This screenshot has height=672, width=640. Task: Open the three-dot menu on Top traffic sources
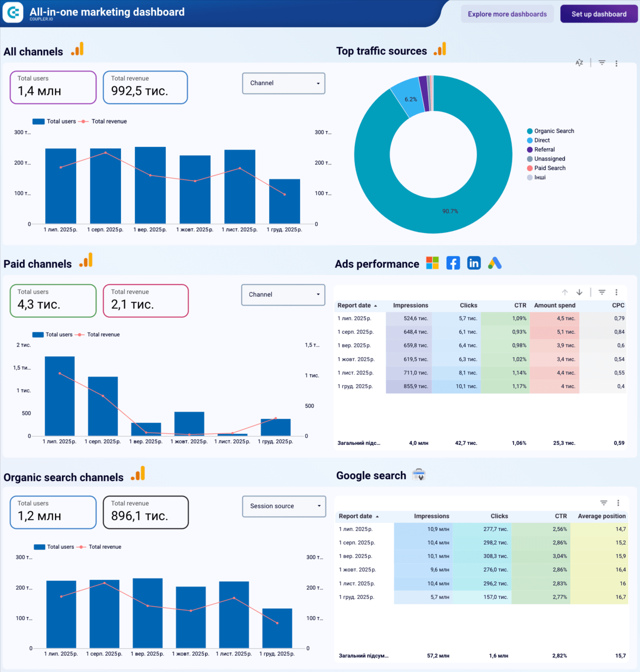616,63
